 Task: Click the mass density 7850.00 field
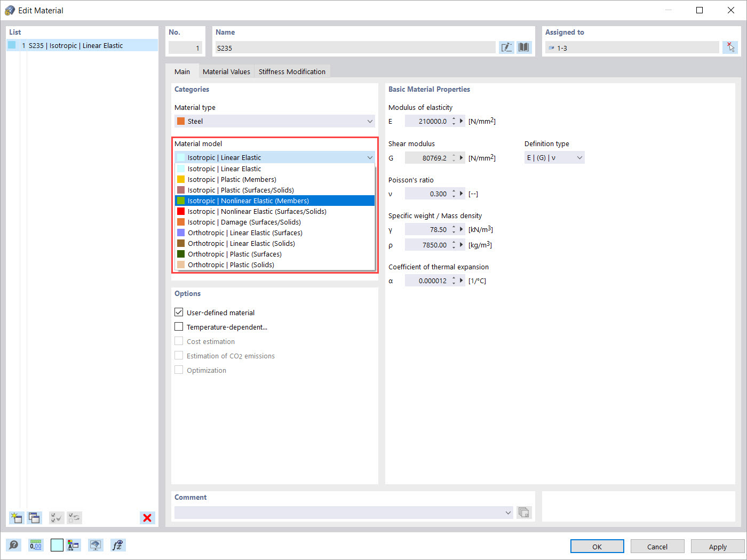coord(427,245)
